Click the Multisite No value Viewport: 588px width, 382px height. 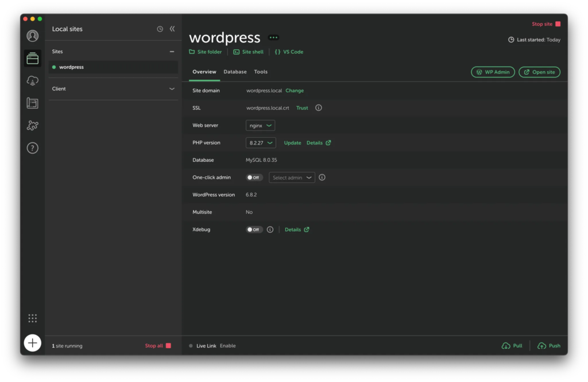click(249, 212)
